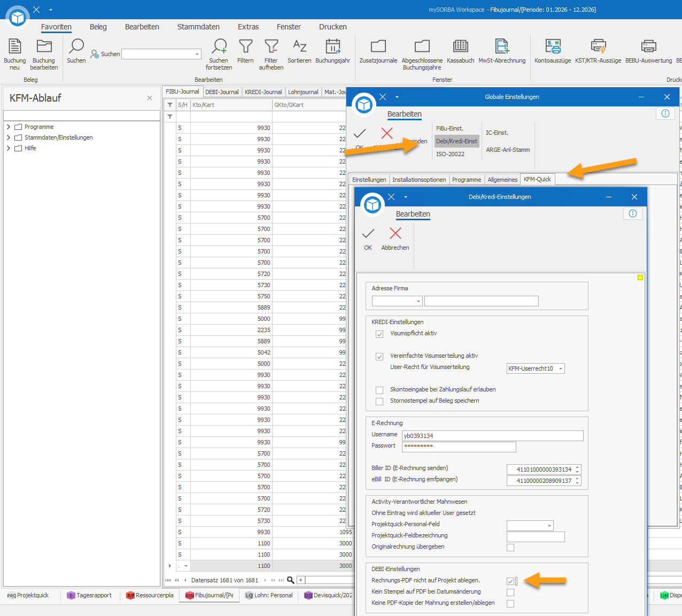The width and height of the screenshot is (682, 616).
Task: Open the Stammdaten ribbon menu
Action: tap(198, 27)
